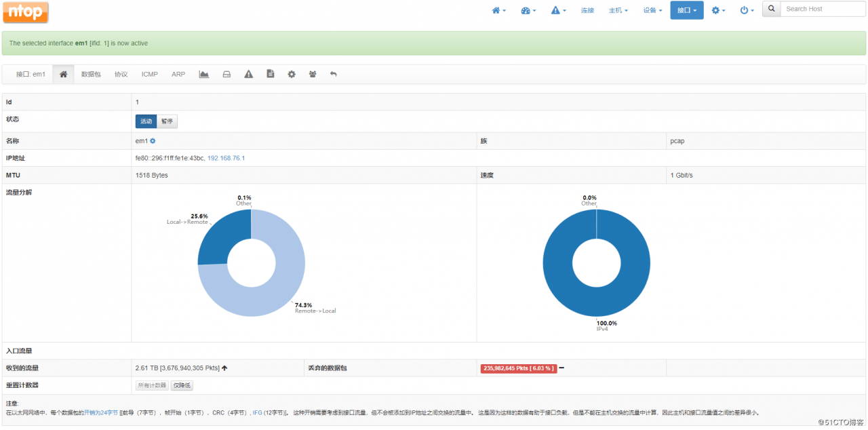The width and height of the screenshot is (868, 430).
Task: Switch to the 数据包 tab
Action: tap(91, 74)
